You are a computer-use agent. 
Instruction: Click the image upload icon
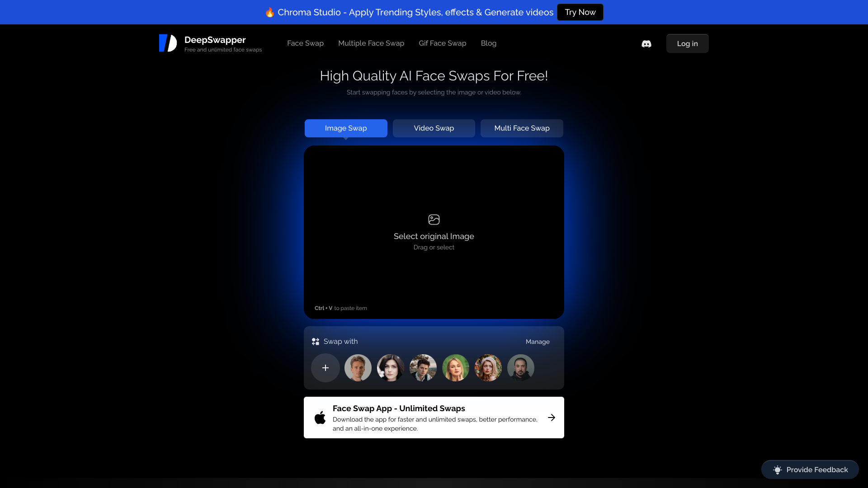[x=434, y=220]
